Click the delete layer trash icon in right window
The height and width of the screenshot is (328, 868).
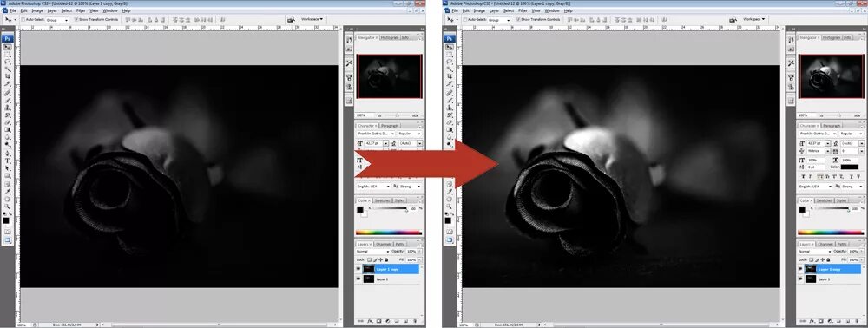(857, 321)
